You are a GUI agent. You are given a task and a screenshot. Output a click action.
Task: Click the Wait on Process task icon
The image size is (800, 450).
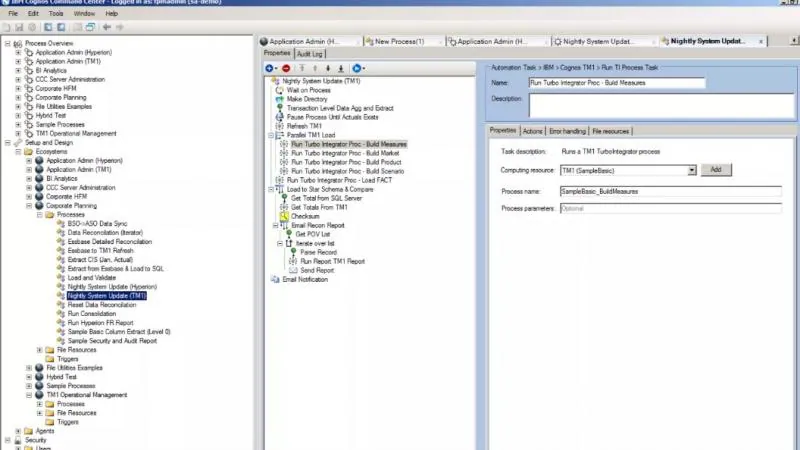click(279, 90)
